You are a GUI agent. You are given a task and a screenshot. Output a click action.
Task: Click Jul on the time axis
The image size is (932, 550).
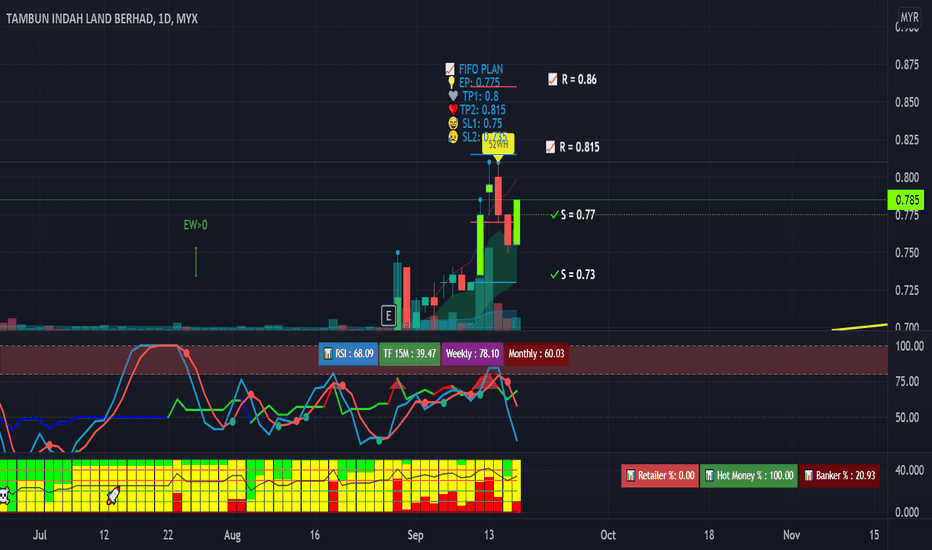click(x=39, y=535)
